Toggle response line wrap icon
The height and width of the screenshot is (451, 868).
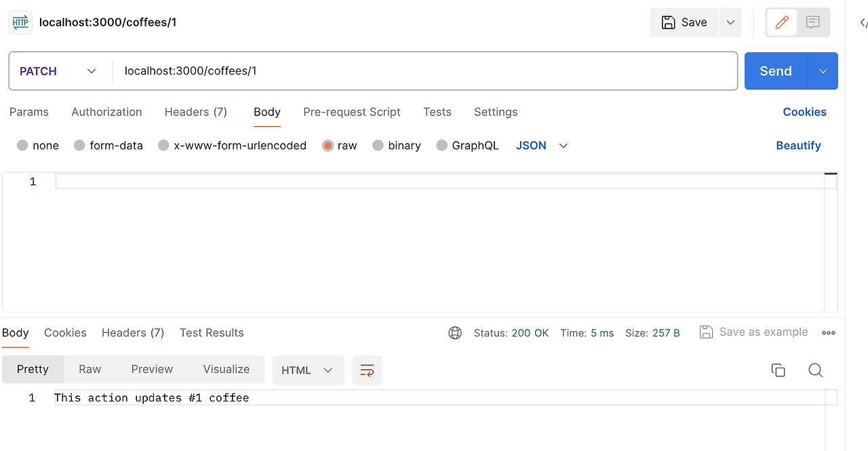pyautogui.click(x=367, y=370)
